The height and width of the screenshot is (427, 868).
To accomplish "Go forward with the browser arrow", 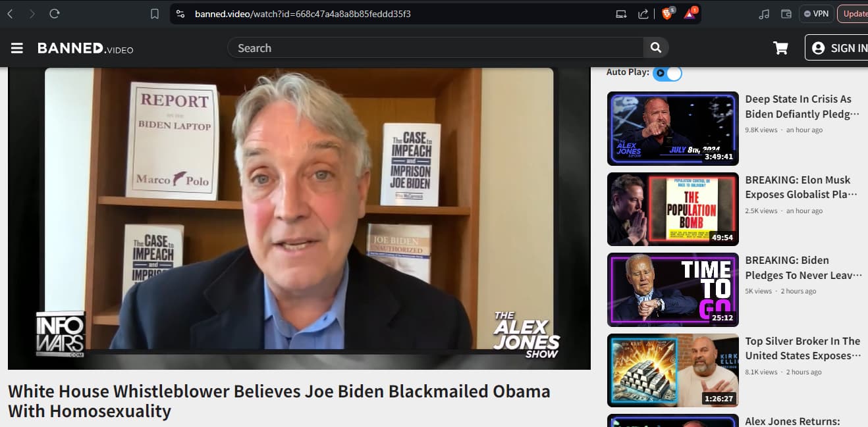I will pos(32,14).
